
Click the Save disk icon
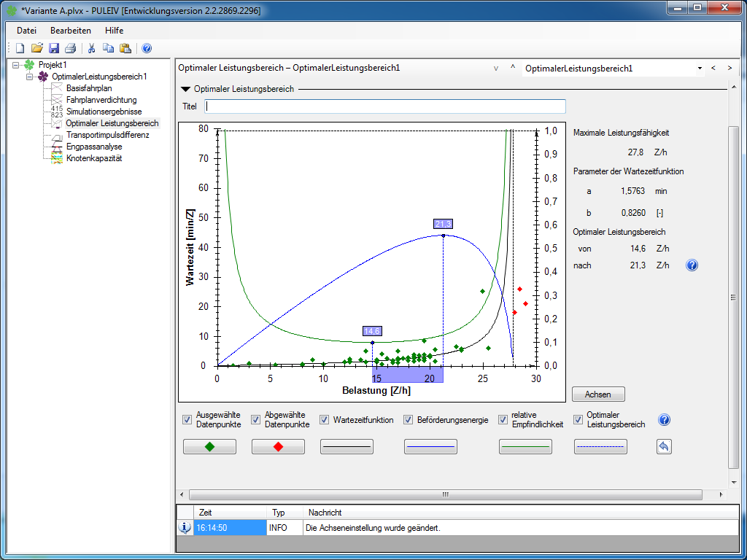click(x=54, y=48)
